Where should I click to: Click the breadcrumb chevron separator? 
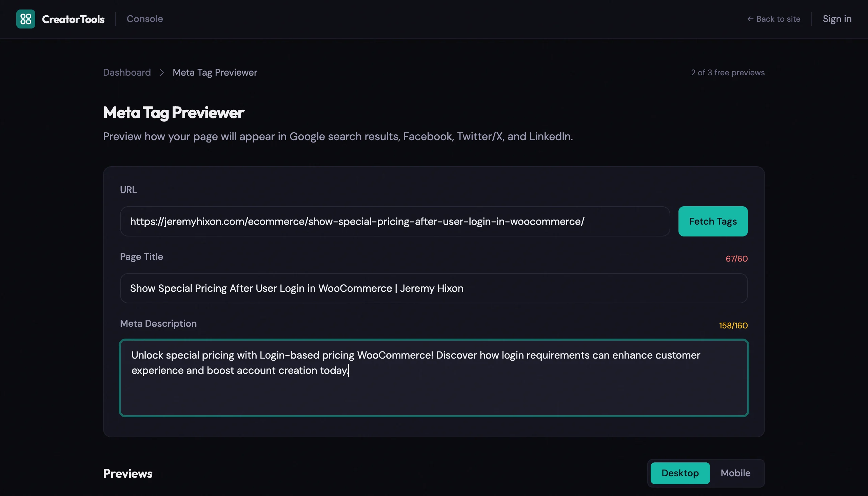tap(161, 73)
